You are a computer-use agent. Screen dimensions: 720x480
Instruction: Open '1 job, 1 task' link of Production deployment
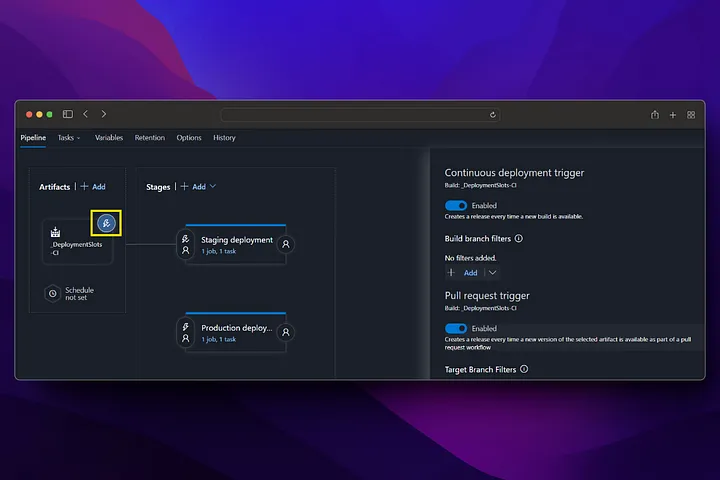point(219,339)
